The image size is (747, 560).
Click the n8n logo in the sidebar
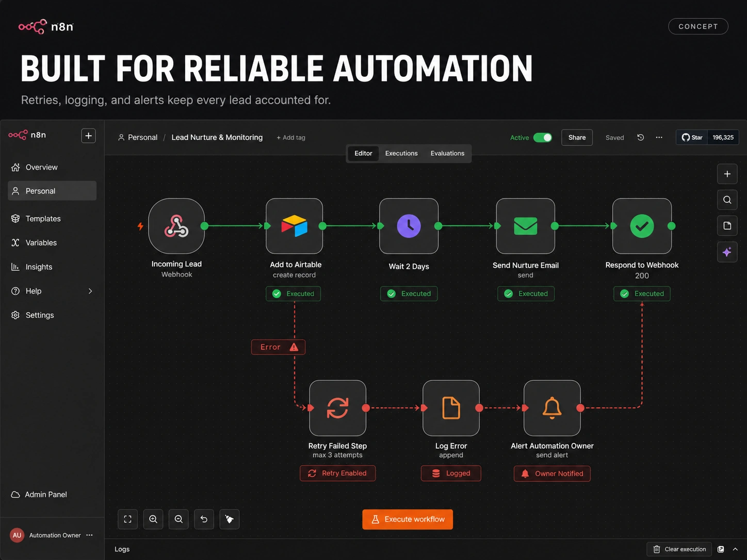(x=27, y=135)
